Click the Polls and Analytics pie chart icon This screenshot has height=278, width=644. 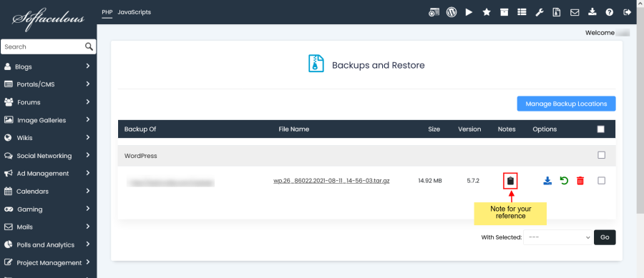pos(8,244)
